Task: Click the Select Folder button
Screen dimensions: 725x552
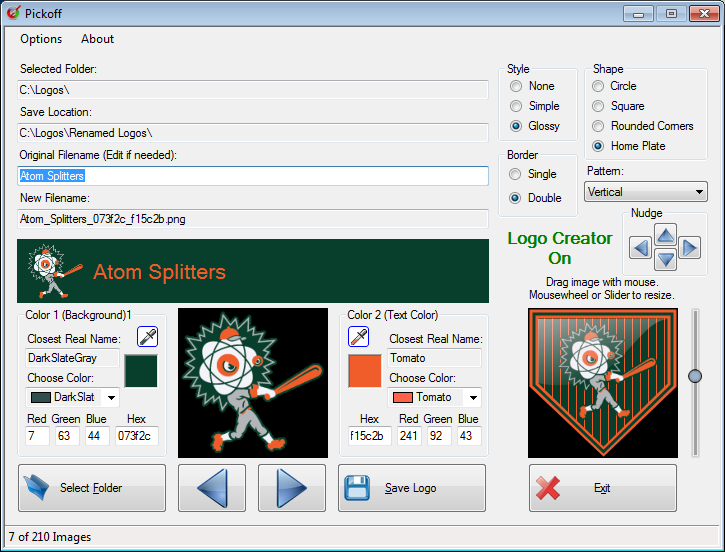Action: (91, 488)
